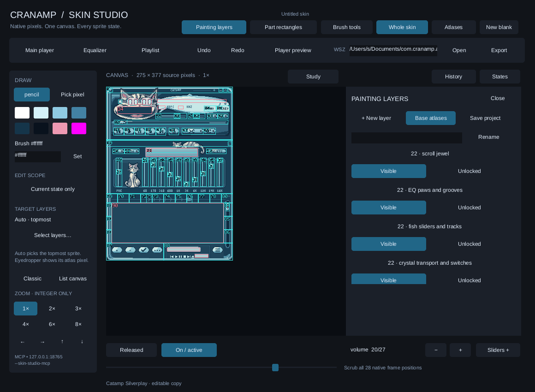The height and width of the screenshot is (392, 535).
Task: Click the fish position slider thumb sprite
Action: click(120, 122)
